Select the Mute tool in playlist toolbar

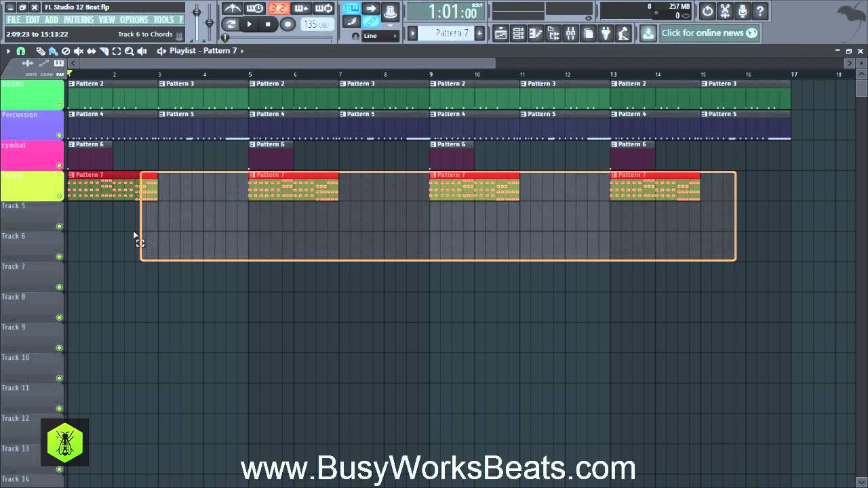point(79,51)
